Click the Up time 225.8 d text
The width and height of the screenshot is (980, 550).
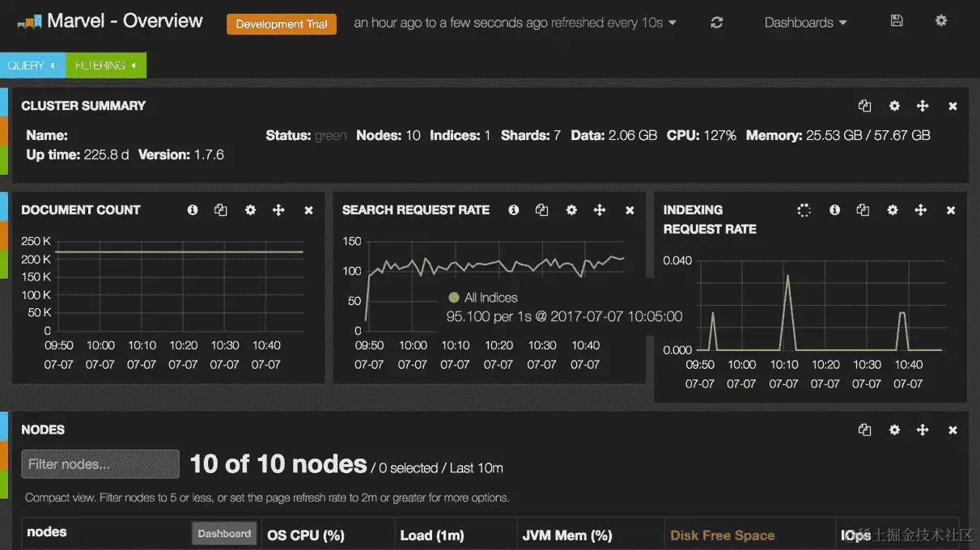[78, 154]
